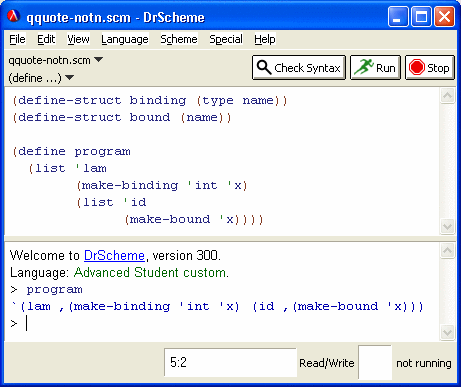Open the Language menu
Screen dimensions: 461x387
pos(125,39)
